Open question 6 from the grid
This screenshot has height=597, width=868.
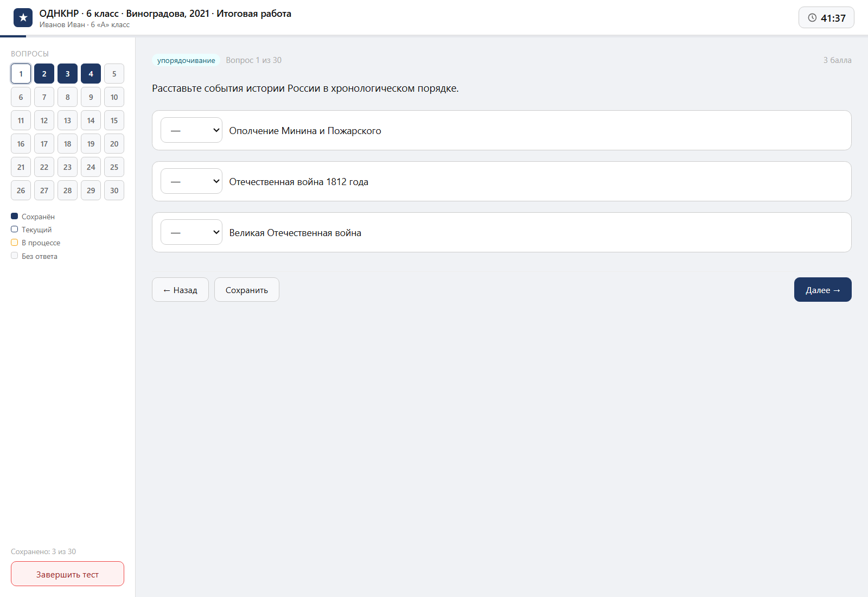(x=21, y=97)
